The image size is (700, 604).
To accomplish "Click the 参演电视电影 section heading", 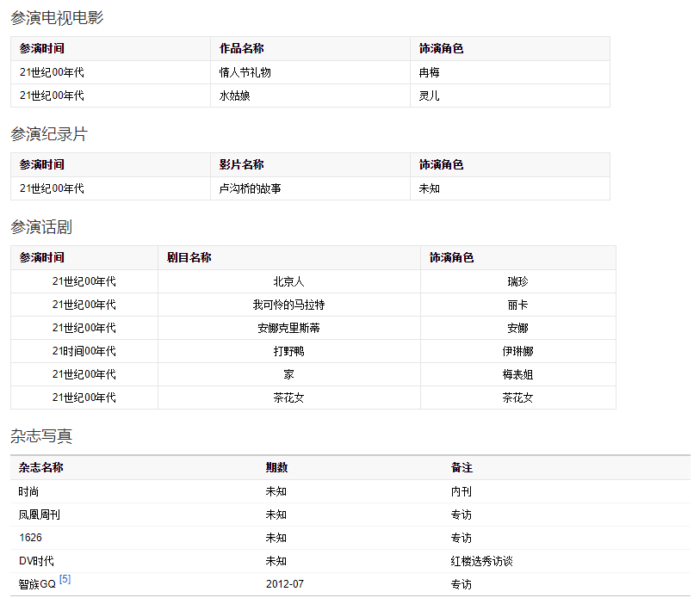I will point(57,17).
